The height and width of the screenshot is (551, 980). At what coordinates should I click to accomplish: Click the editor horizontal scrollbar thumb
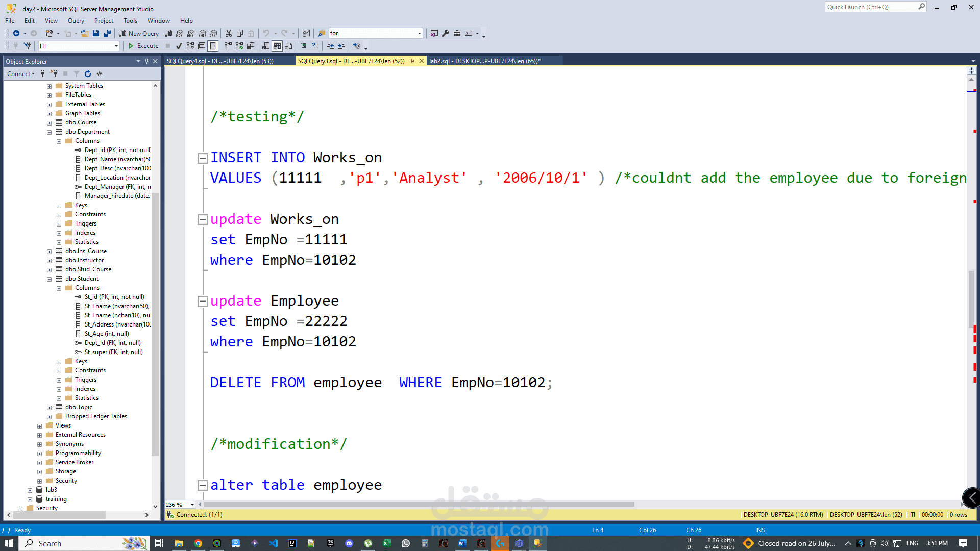419,505
